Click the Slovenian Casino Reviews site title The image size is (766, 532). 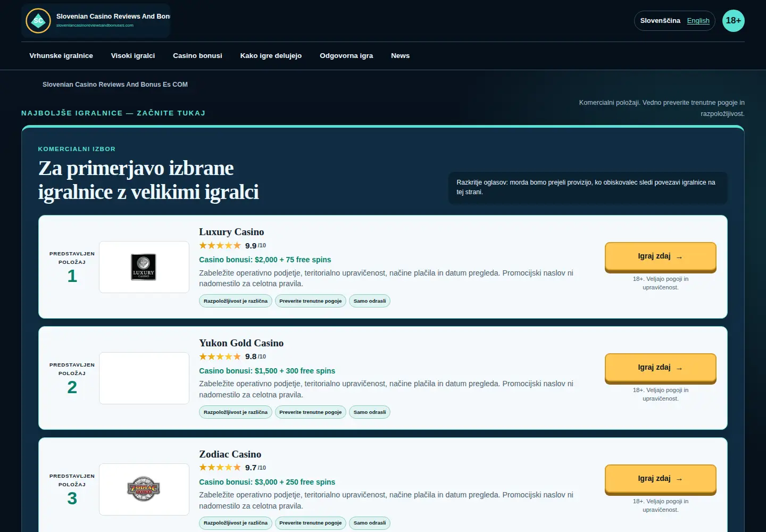click(113, 16)
